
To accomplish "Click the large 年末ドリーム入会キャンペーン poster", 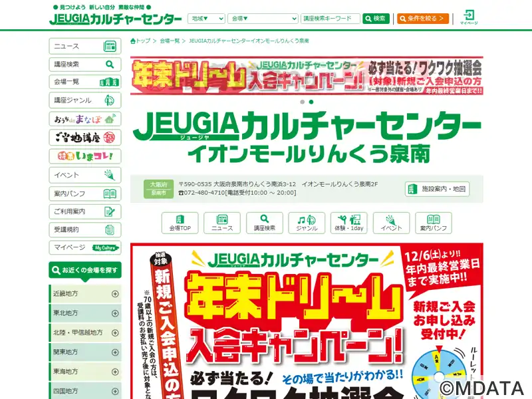I will [x=307, y=321].
